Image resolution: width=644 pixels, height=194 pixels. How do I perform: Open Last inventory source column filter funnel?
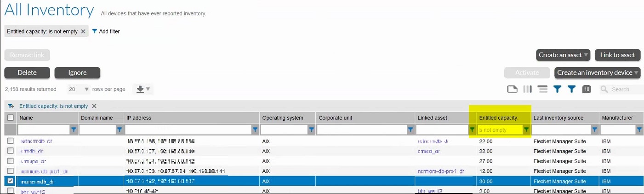click(x=594, y=130)
